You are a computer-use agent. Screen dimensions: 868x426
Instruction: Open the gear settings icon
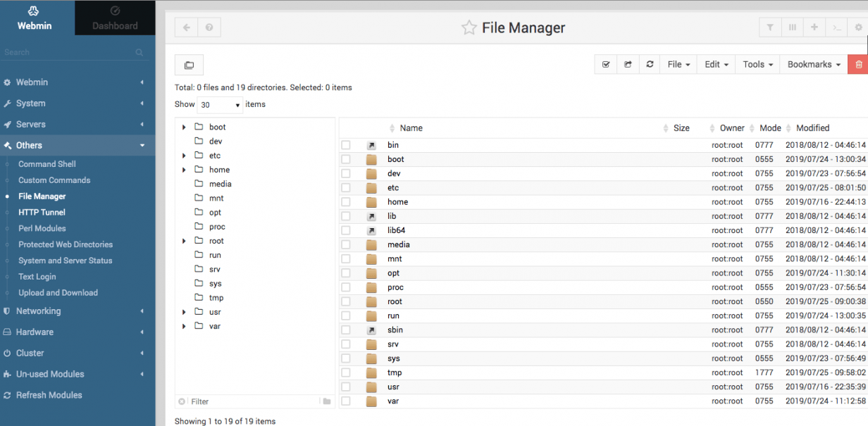coord(858,27)
